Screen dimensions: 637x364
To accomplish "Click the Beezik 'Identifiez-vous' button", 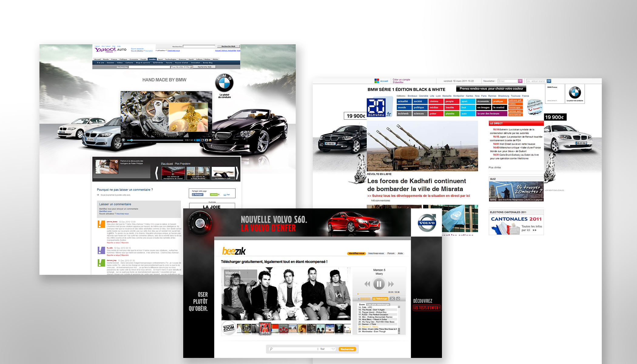I will coord(356,253).
